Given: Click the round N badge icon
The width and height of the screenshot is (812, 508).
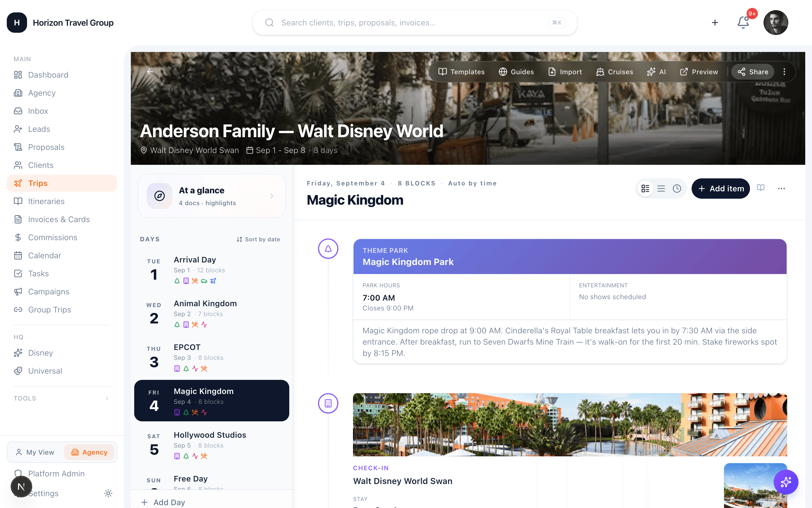Looking at the screenshot, I should pyautogui.click(x=21, y=487).
